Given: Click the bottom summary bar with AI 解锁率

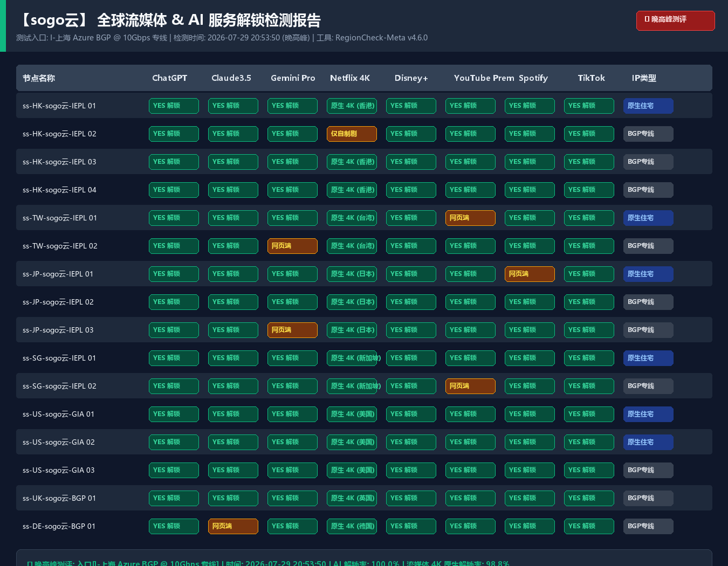Looking at the screenshot, I should coord(364,558).
